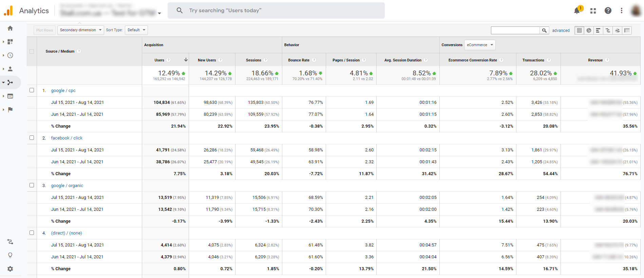This screenshot has width=644, height=278.
Task: Click into the table filter input field
Action: click(x=515, y=30)
